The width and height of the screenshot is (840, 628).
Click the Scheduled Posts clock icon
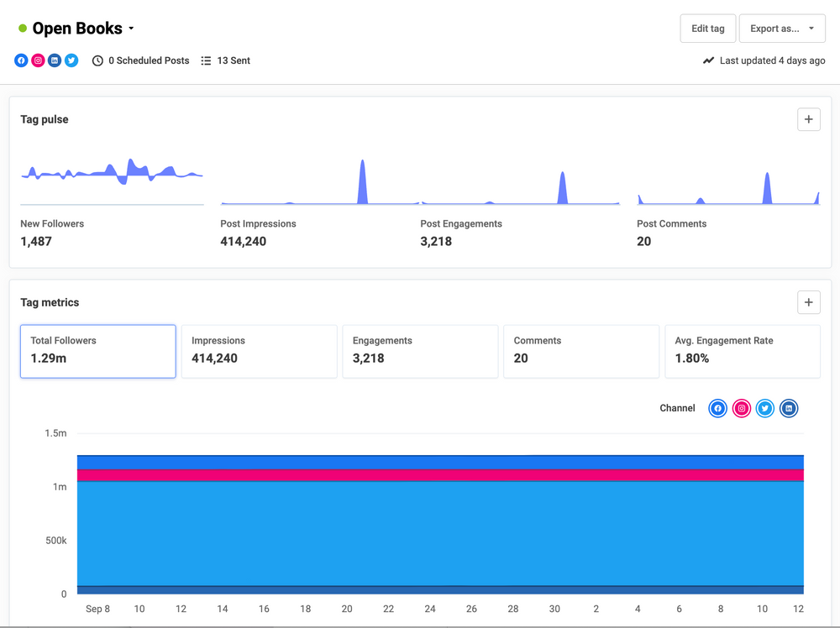pyautogui.click(x=97, y=60)
